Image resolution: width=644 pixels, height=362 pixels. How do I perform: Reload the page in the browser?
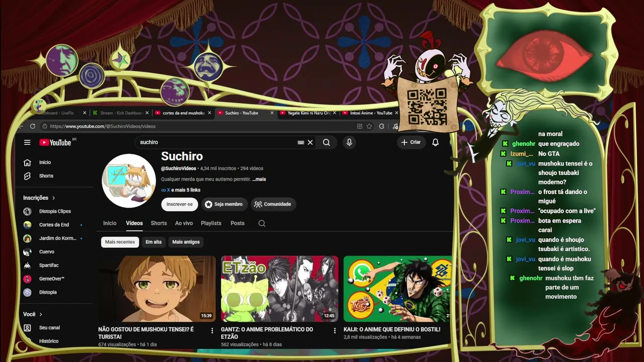33,126
